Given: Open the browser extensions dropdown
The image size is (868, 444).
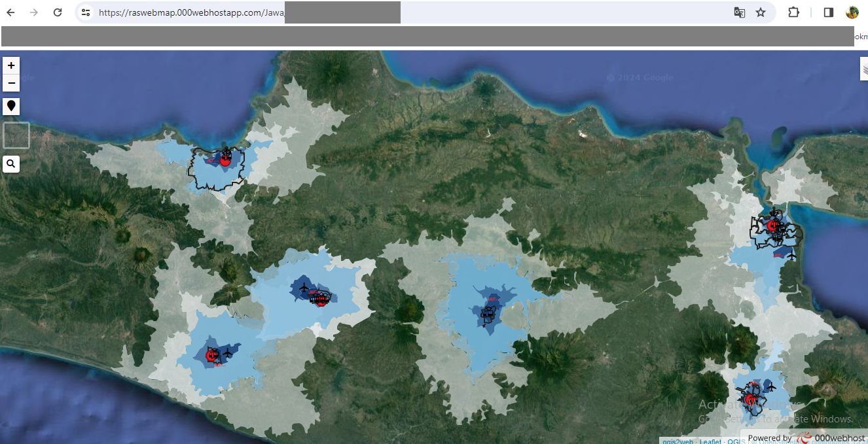Looking at the screenshot, I should (793, 12).
